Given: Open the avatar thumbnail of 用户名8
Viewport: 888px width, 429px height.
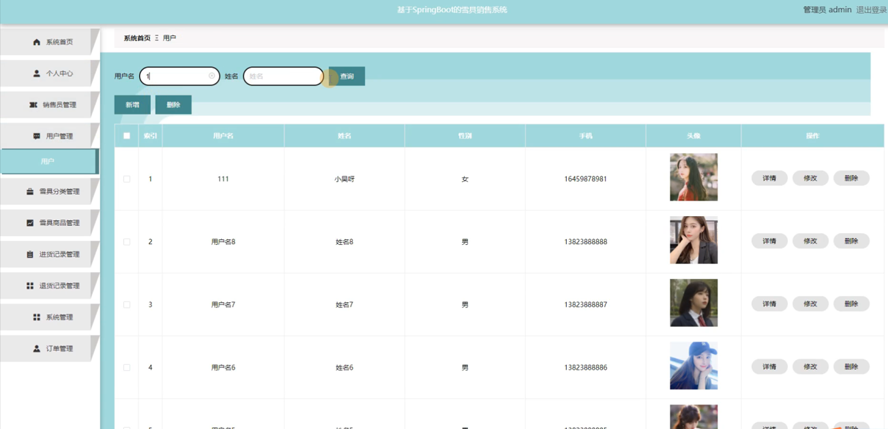Looking at the screenshot, I should (694, 240).
